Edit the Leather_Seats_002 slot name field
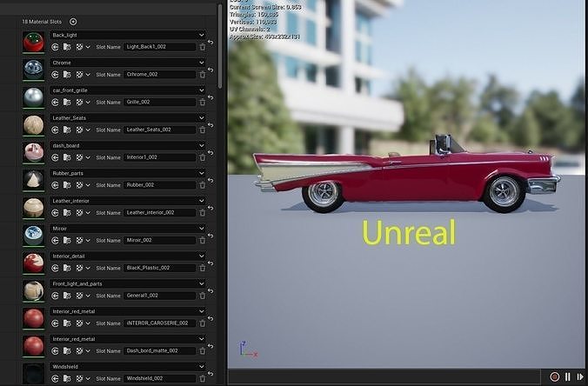The image size is (588, 386). coord(160,130)
